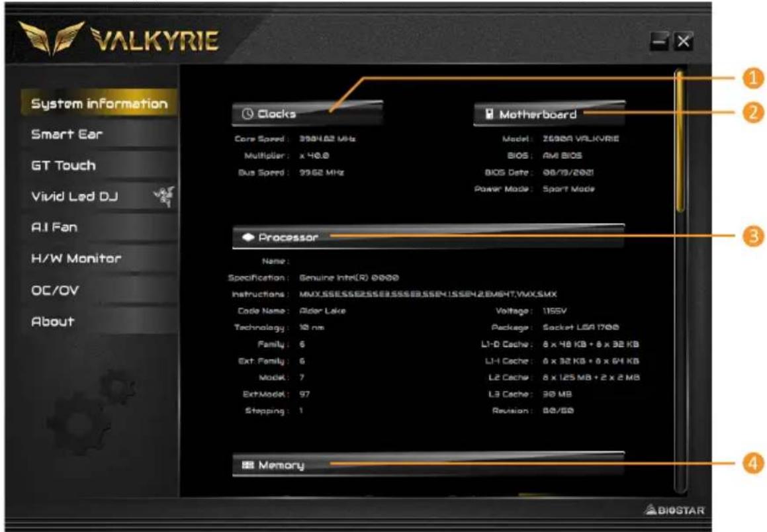Click the Motherboard header icon
This screenshot has height=532, width=767.
click(489, 114)
